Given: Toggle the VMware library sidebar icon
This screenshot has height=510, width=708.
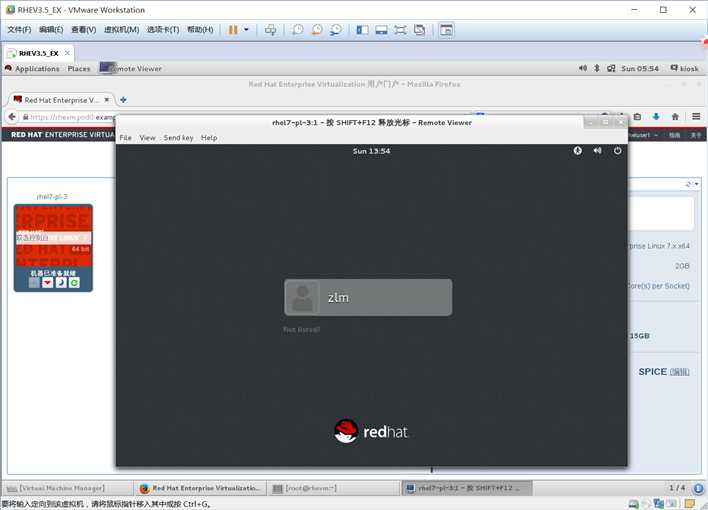Looking at the screenshot, I should (362, 30).
